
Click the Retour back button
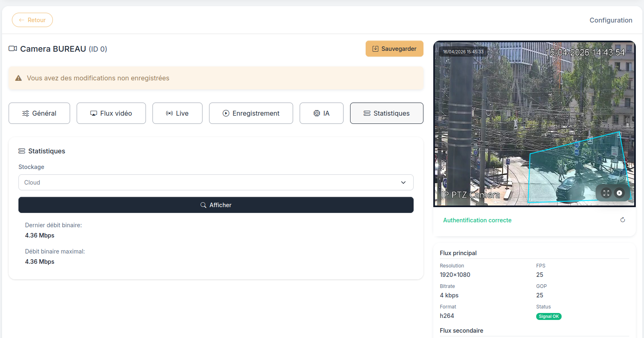(32, 20)
